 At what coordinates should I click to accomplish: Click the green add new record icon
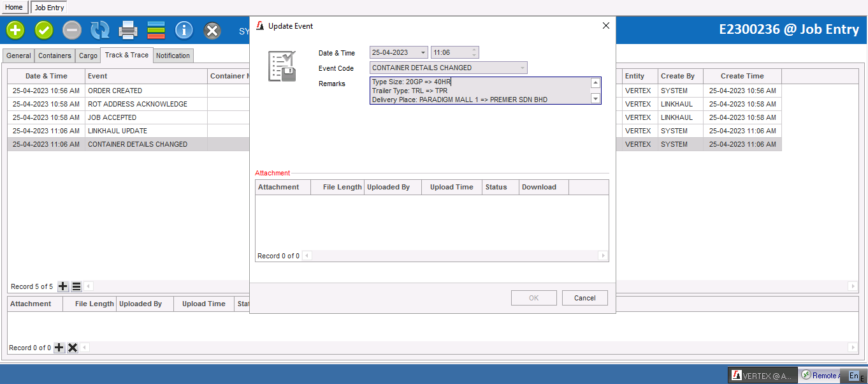pyautogui.click(x=16, y=30)
